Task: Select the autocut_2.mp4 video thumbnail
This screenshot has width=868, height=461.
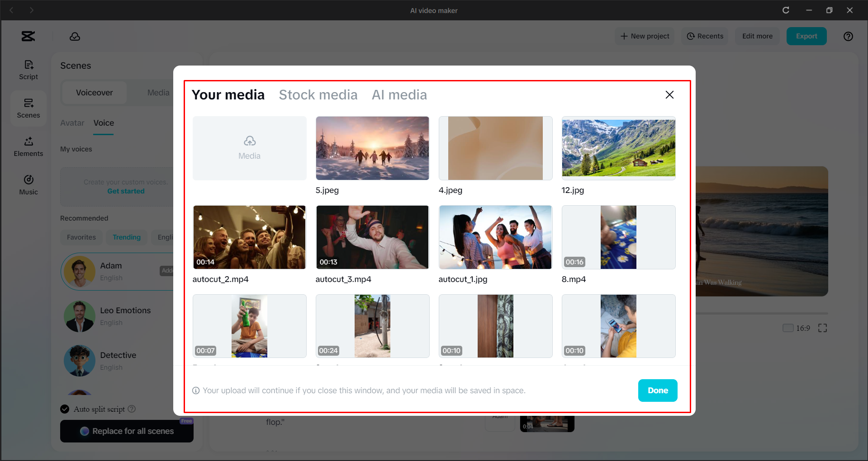Action: tap(250, 237)
